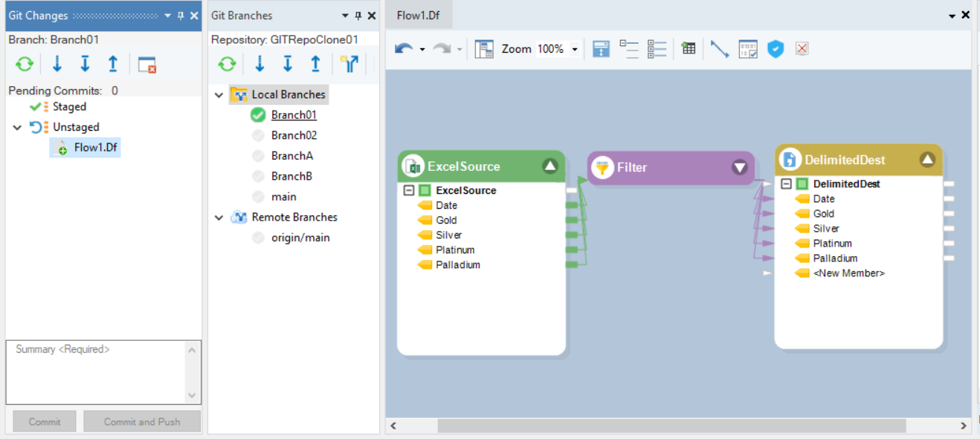The width and height of the screenshot is (980, 439).
Task: Click the add table grid icon with green plus
Action: click(x=689, y=49)
